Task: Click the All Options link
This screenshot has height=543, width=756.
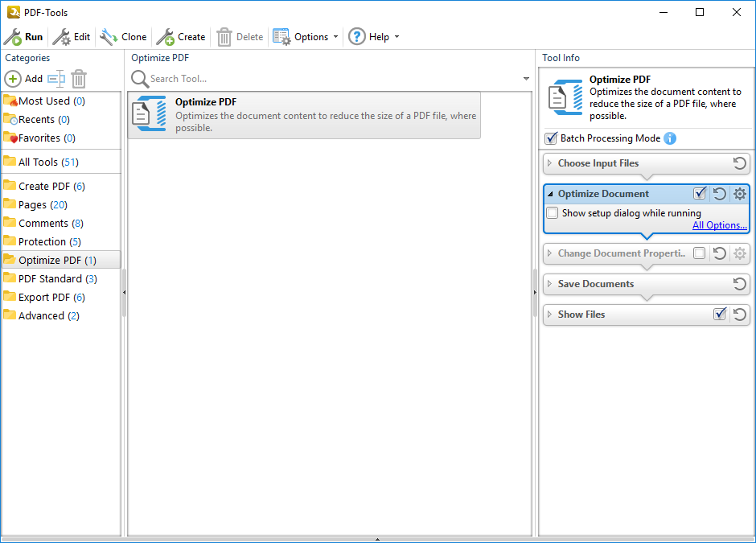Action: [720, 225]
